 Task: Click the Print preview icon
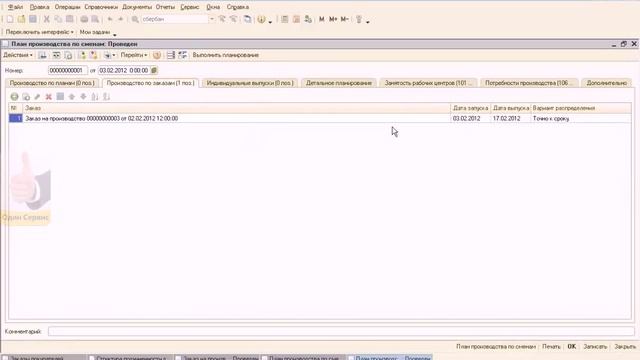click(96, 19)
